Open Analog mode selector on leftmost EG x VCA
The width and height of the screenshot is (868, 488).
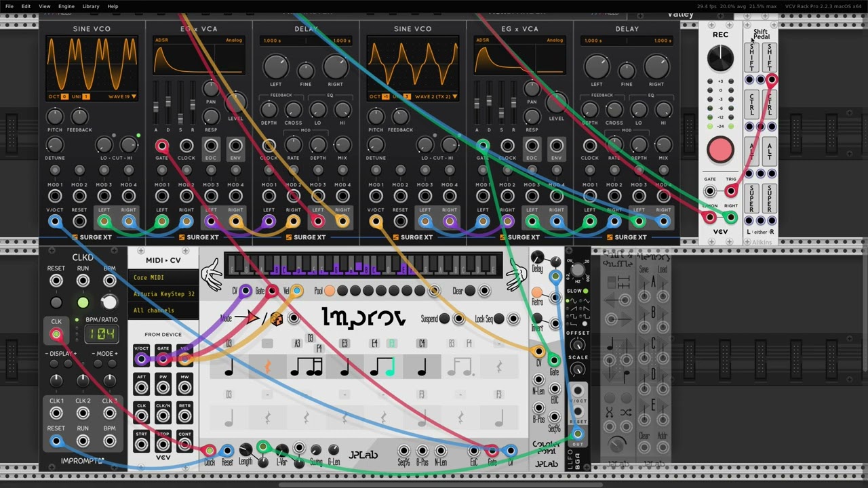click(x=233, y=40)
